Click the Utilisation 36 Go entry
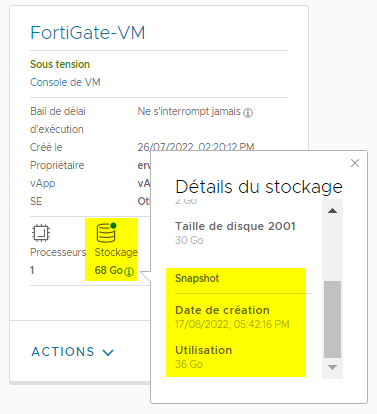 (204, 357)
